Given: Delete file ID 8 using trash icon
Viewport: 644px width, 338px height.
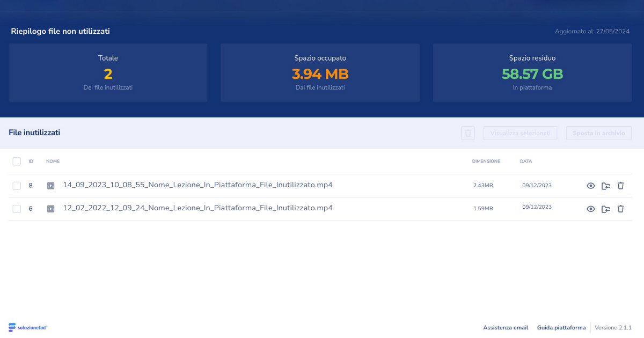Looking at the screenshot, I should pyautogui.click(x=621, y=186).
